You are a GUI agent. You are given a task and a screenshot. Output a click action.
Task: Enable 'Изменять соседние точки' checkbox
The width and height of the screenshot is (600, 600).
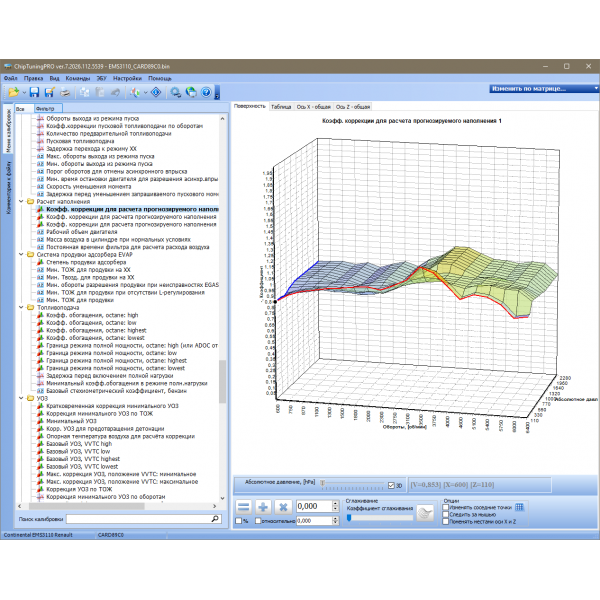tap(445, 507)
